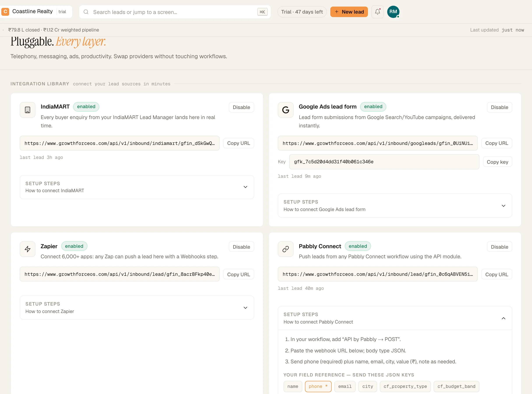Open the Coastline Realty workspace switcher
Image resolution: width=532 pixels, height=394 pixels.
[36, 12]
